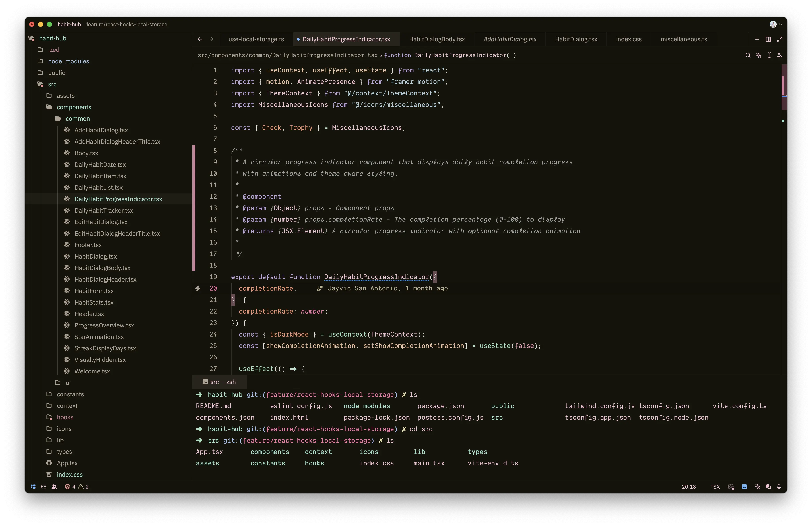Click Copilot icon in status bar
This screenshot has width=812, height=526.
point(731,487)
